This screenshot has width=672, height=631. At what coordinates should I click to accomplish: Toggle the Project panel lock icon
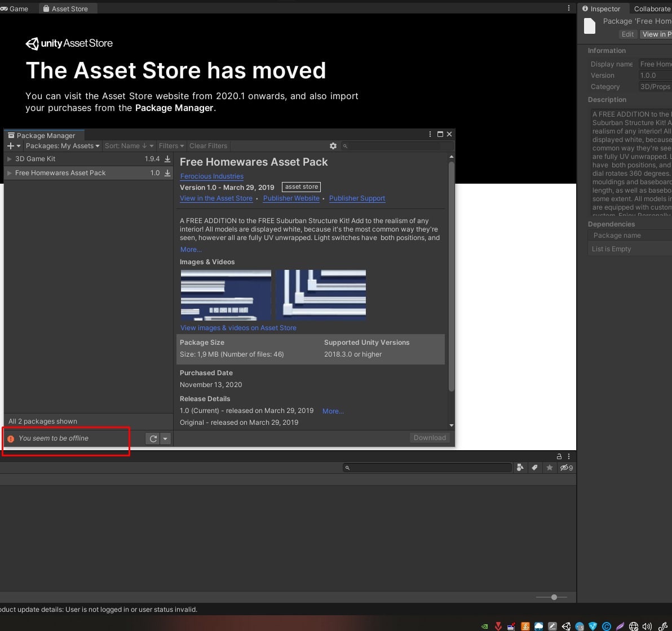559,457
